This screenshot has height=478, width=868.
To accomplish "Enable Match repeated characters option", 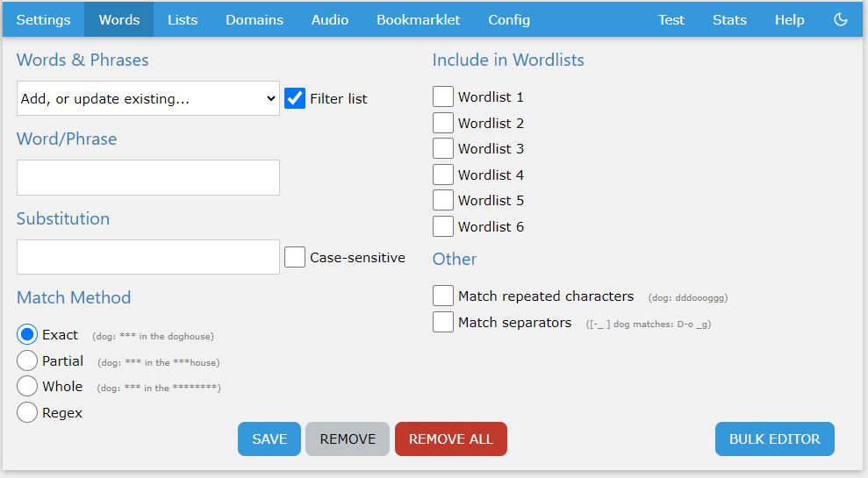I will click(x=443, y=296).
